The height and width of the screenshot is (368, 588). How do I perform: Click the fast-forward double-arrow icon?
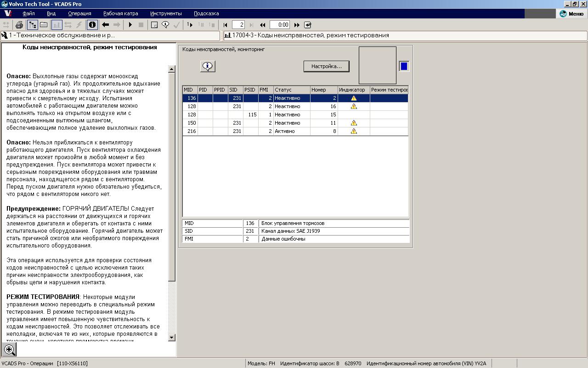[x=297, y=25]
